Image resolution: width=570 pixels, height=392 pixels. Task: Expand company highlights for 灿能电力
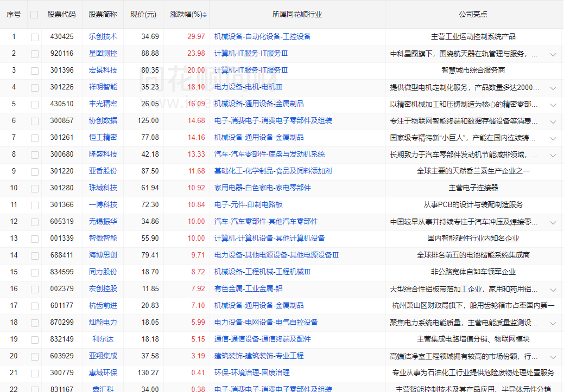[x=553, y=323]
